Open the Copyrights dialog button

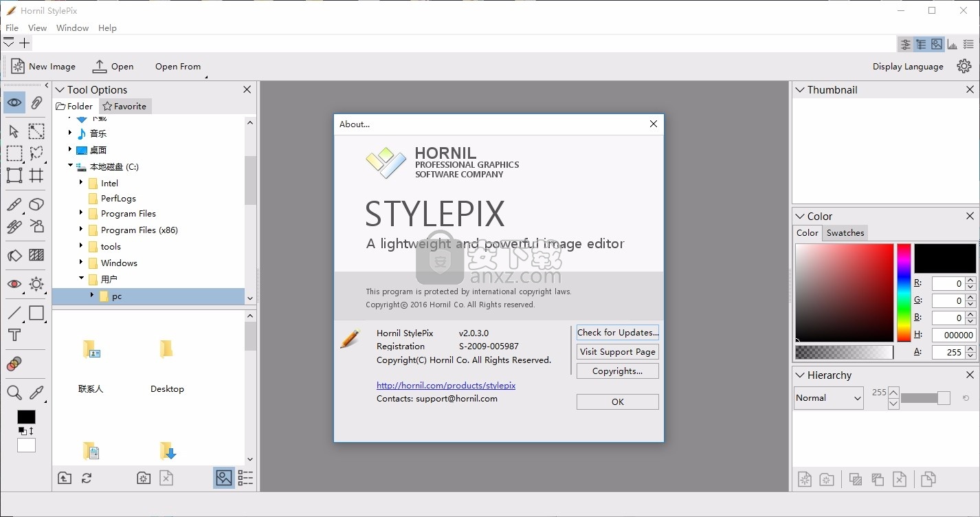pyautogui.click(x=618, y=371)
